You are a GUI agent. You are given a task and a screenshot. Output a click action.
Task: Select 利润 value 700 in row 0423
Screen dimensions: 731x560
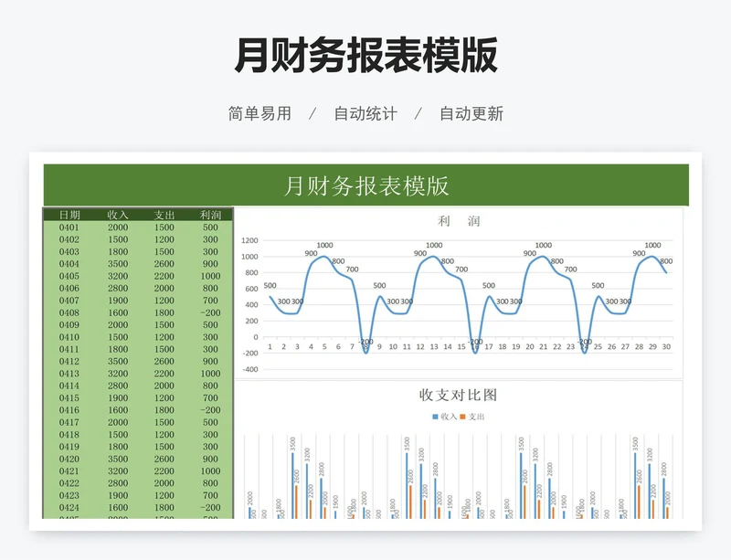(210, 495)
